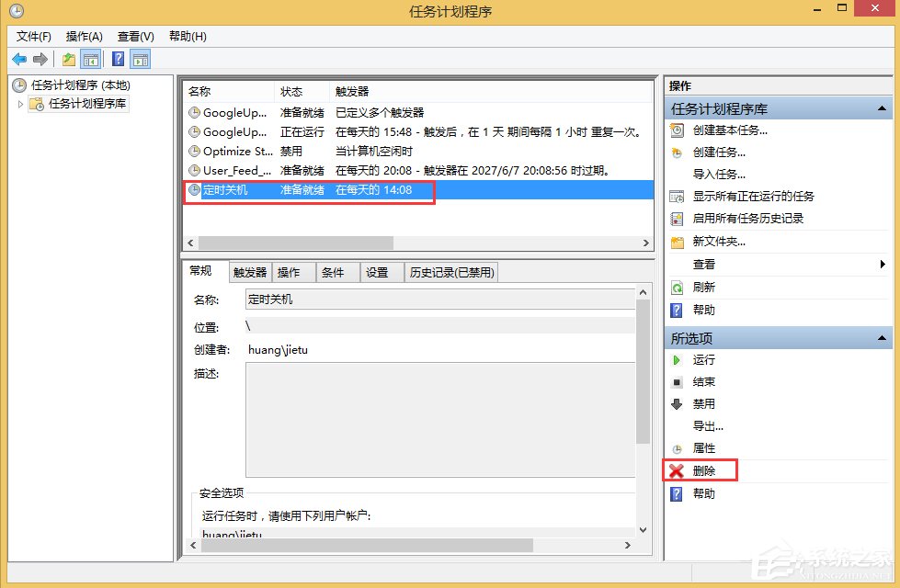Open Help via the blue question mark toolbar icon

coord(116,59)
